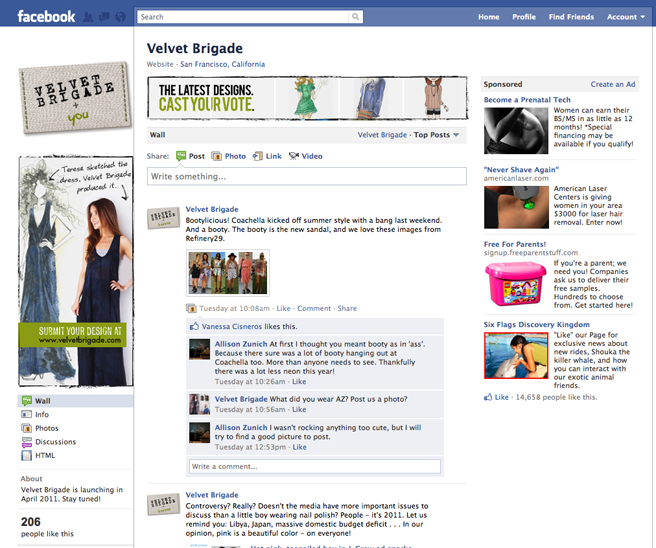Go to Home in top navigation
The width and height of the screenshot is (656, 548).
[x=489, y=17]
